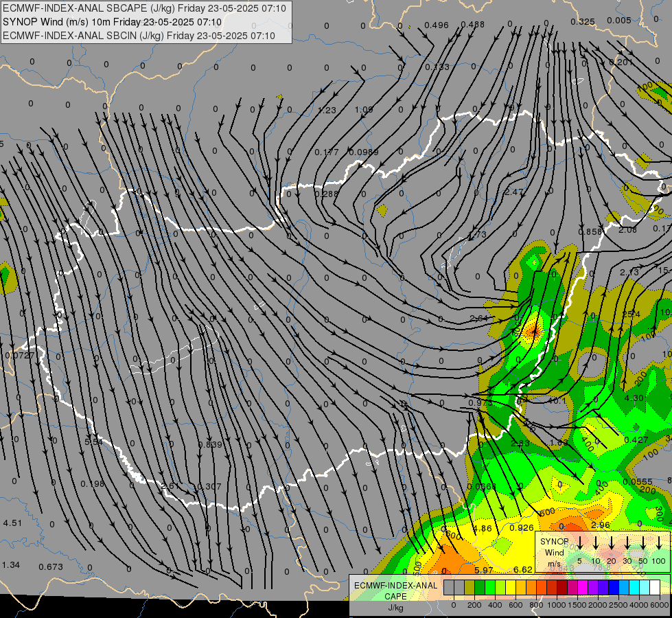Click the '0.0555' value on the map

[638, 482]
